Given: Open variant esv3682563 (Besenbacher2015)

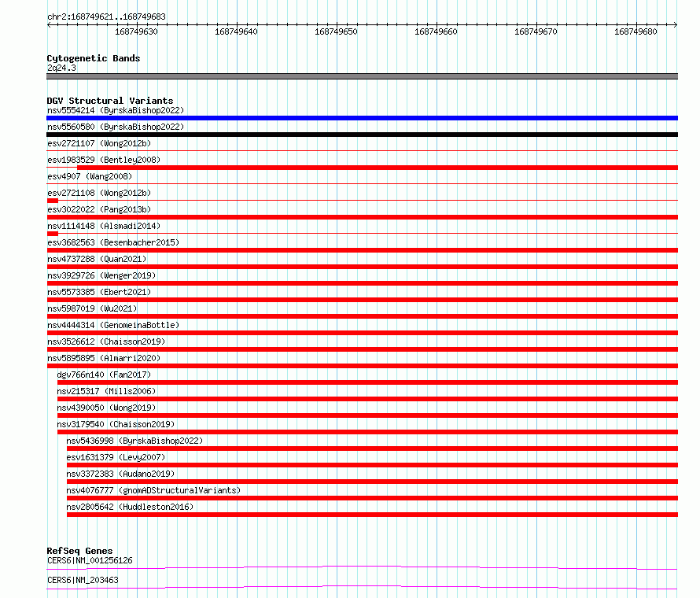Looking at the screenshot, I should pos(113,242).
